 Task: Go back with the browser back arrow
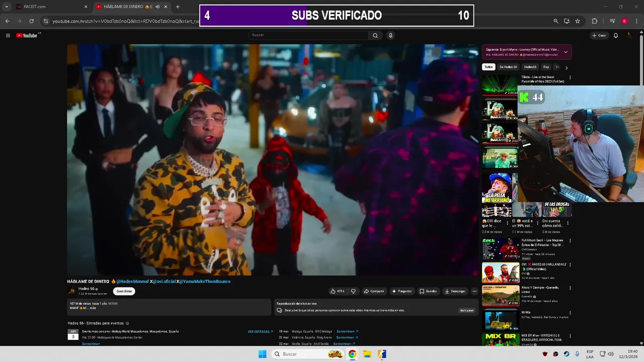tap(7, 21)
